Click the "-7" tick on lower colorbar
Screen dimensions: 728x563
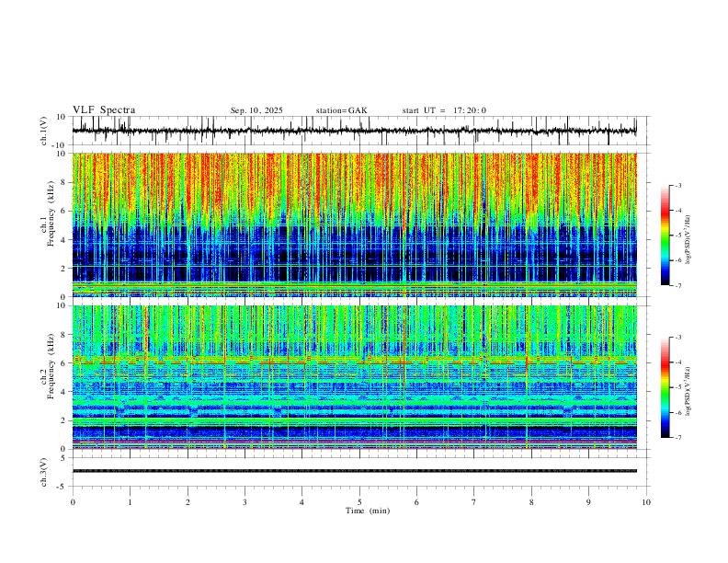(x=678, y=437)
